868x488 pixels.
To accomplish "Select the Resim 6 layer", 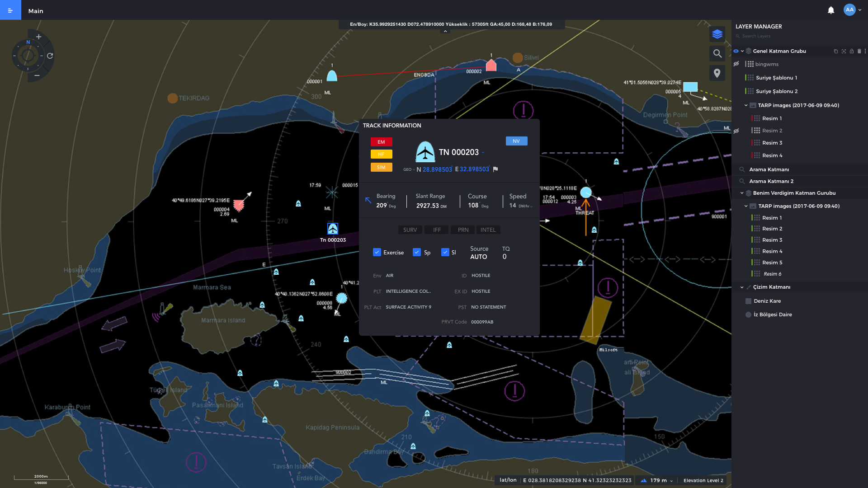I will coord(772,274).
